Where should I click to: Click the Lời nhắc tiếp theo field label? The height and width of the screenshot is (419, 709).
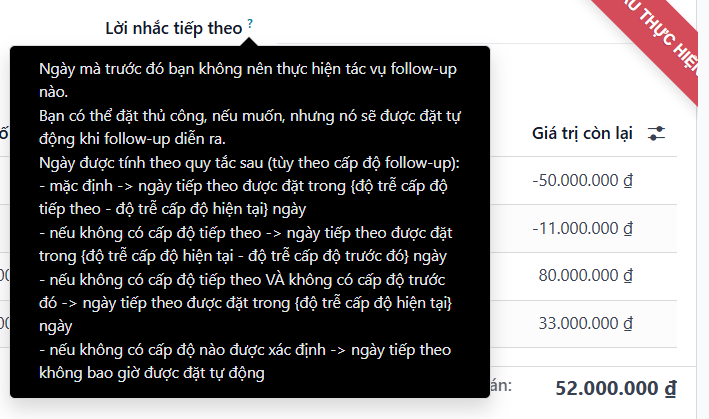click(x=174, y=28)
